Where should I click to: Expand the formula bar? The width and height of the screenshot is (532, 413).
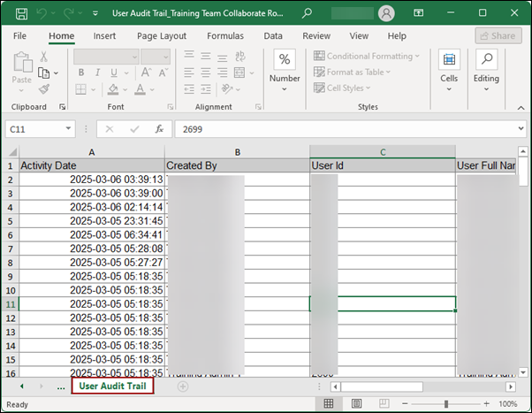pos(521,129)
